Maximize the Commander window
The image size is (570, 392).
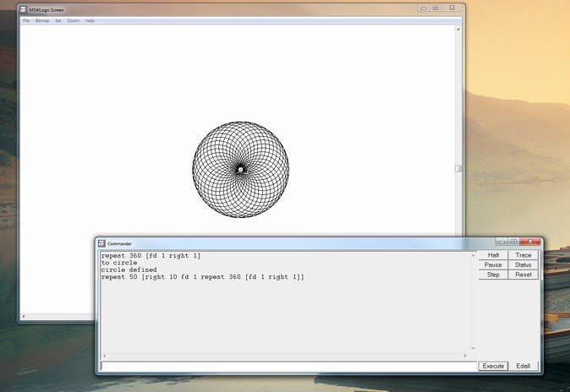(513, 242)
